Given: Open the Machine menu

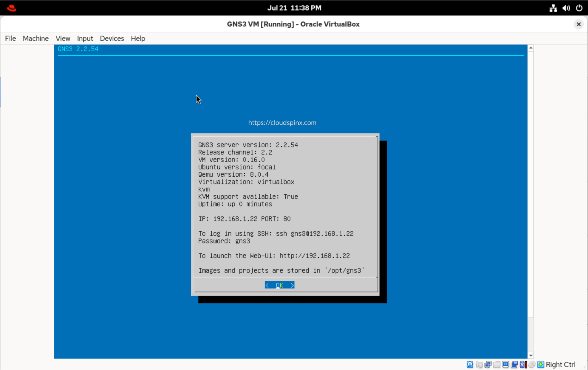Looking at the screenshot, I should [x=35, y=38].
